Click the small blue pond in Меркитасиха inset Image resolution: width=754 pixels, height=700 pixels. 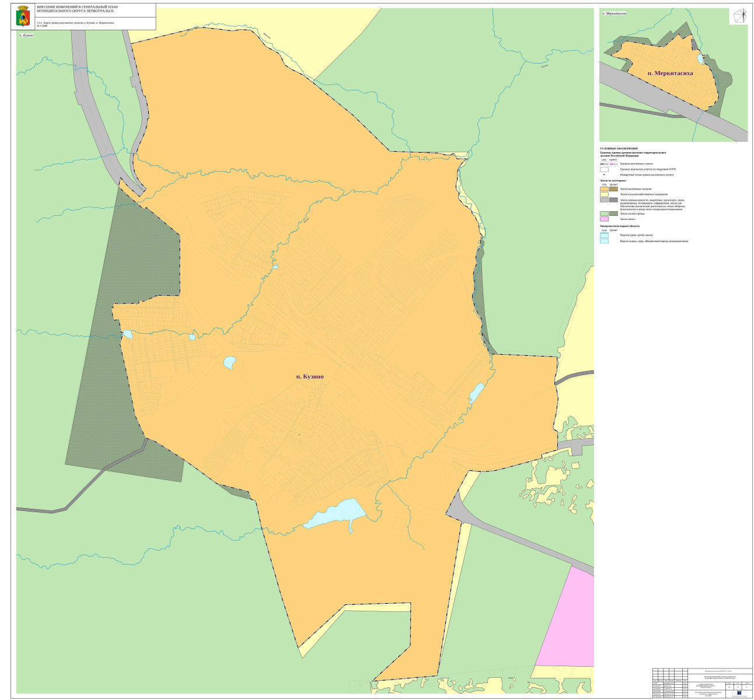point(700,59)
